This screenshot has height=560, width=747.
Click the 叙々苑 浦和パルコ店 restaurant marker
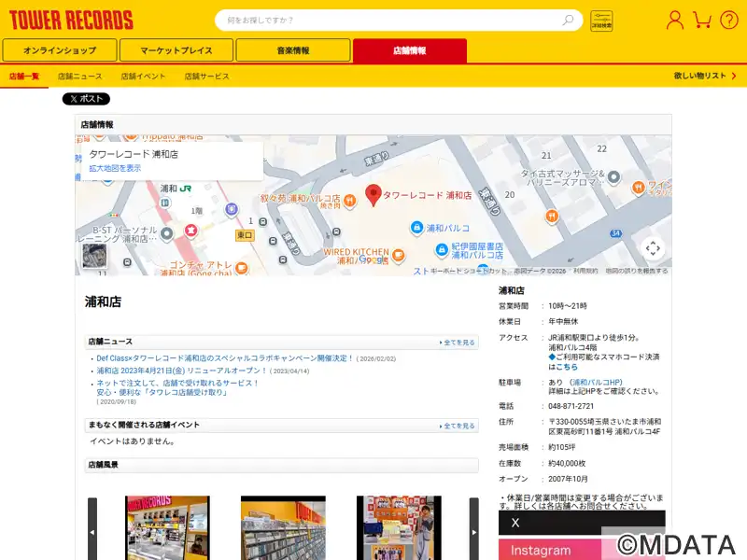pos(349,201)
